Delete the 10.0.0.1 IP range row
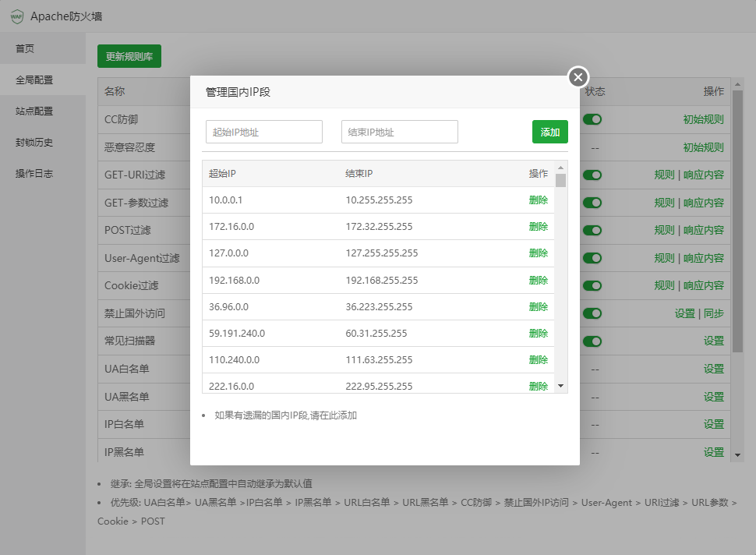Screen dimensions: 756x555 pyautogui.click(x=538, y=200)
